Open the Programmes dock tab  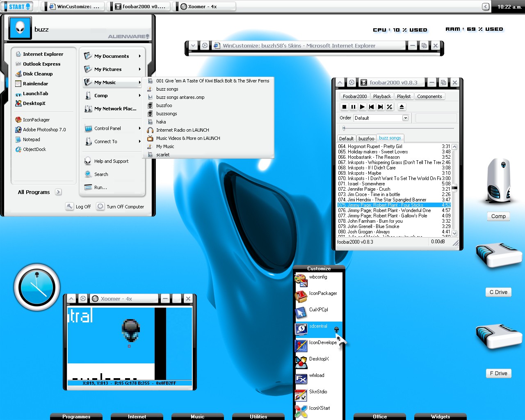(x=76, y=417)
